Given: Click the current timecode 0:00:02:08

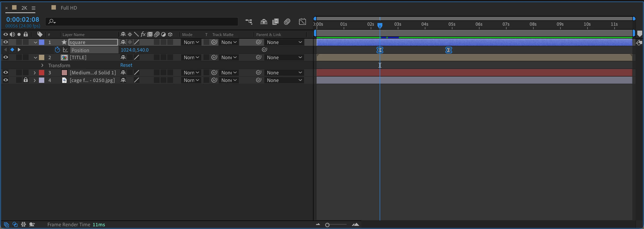Looking at the screenshot, I should (23, 19).
